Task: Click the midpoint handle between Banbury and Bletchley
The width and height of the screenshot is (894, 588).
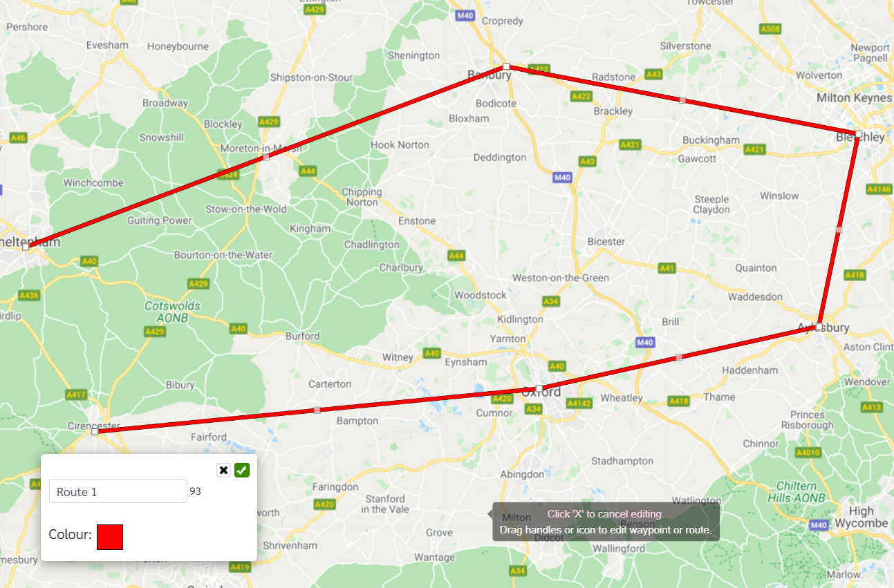Action: (682, 100)
